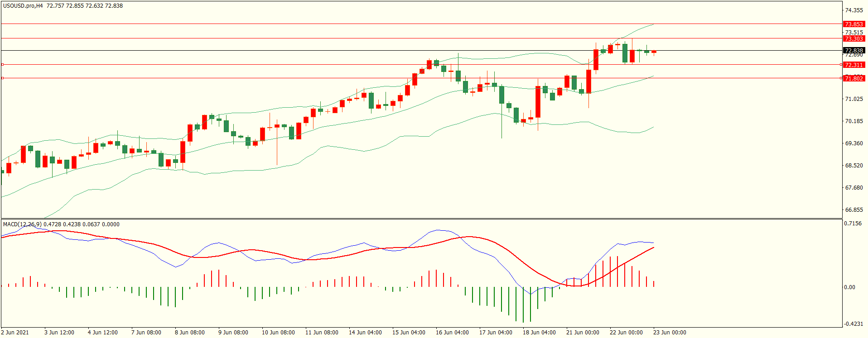
Task: Click the 18 Jun 04:00 time axis label
Action: 539,333
